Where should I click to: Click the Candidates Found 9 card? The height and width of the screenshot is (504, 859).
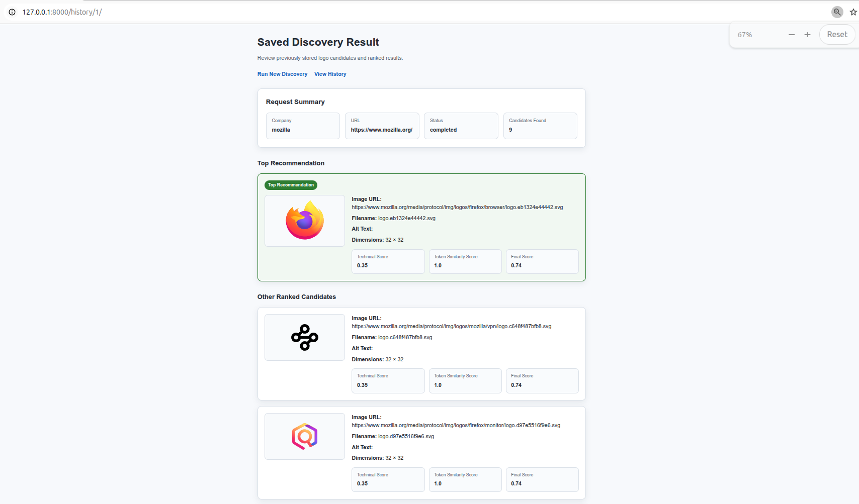click(x=540, y=126)
